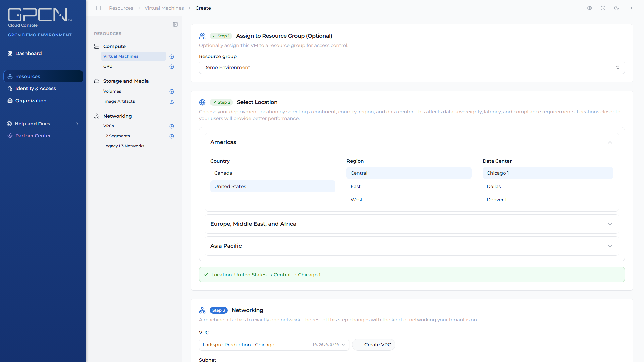Click the eye preview icon in header

[590, 8]
